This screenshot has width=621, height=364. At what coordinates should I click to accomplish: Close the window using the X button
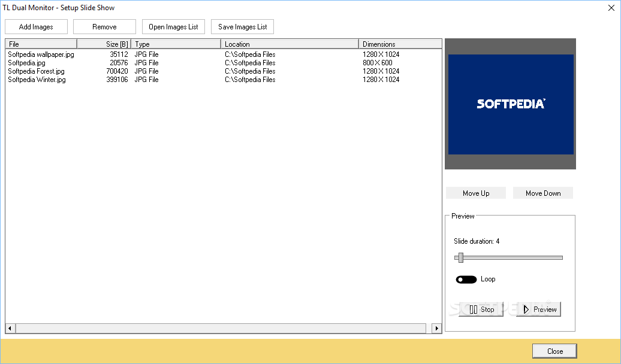click(x=611, y=8)
